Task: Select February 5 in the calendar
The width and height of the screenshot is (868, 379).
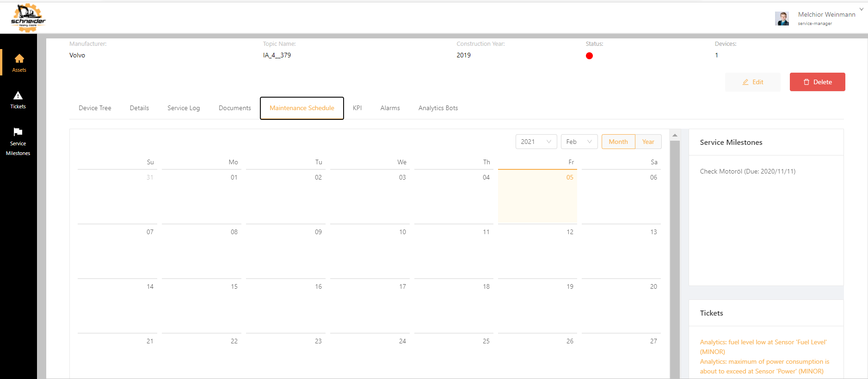Action: point(537,197)
